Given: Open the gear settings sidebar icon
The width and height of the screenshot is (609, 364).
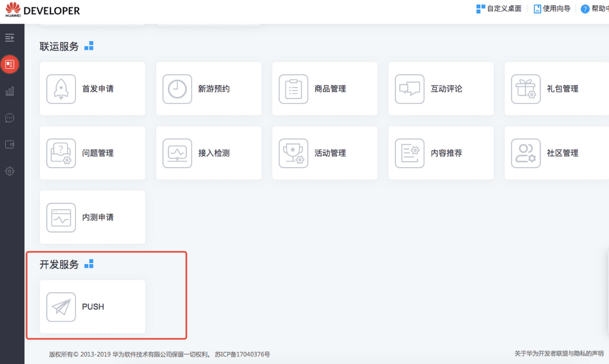Looking at the screenshot, I should click(10, 171).
